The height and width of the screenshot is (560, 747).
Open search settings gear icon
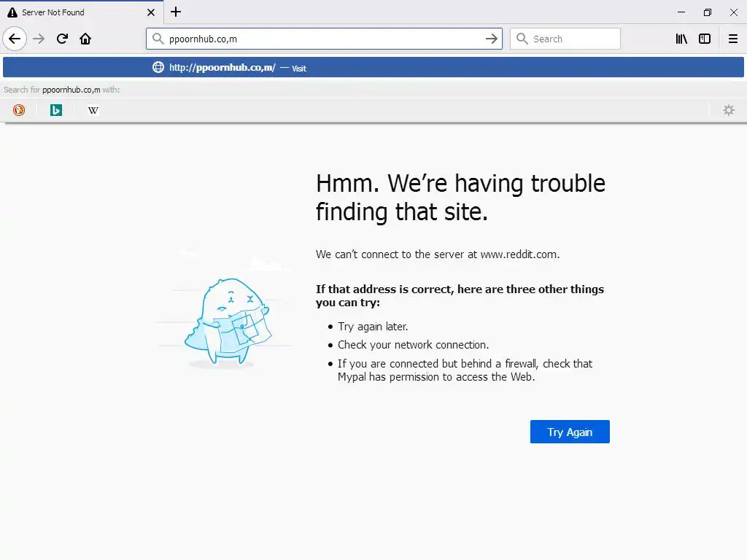click(729, 110)
